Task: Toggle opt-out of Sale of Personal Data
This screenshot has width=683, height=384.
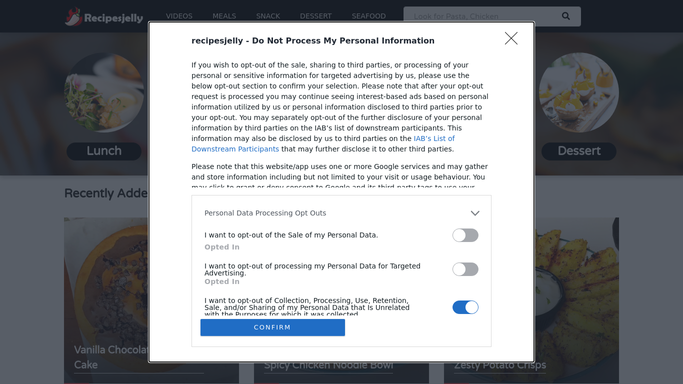Action: pyautogui.click(x=465, y=235)
